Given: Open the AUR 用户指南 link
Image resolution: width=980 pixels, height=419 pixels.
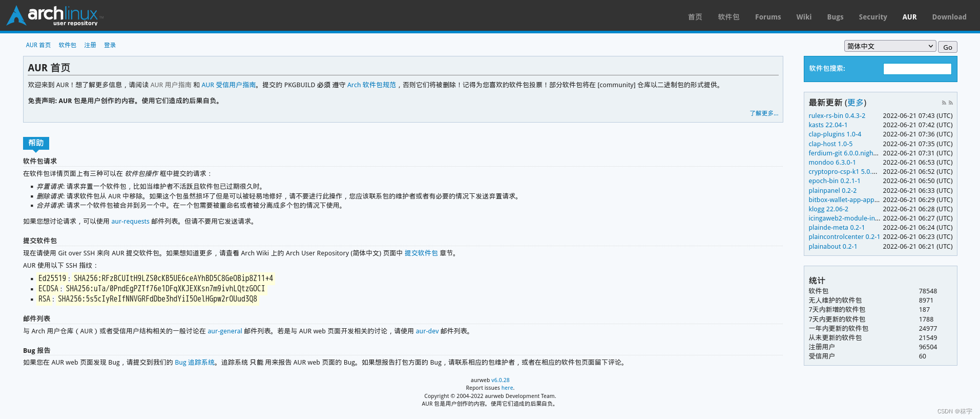Looking at the screenshot, I should point(171,85).
